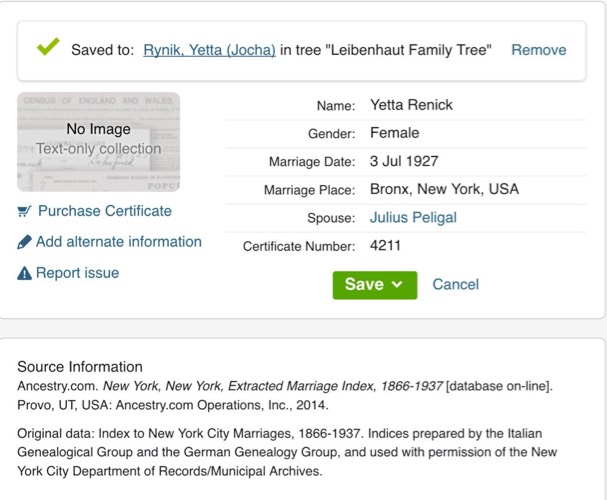Click the No Image text-only collection thumbnail

click(98, 141)
